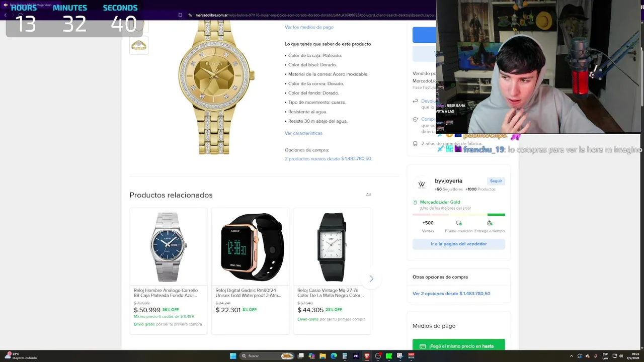This screenshot has width=644, height=362.
Task: Open the weather widget showing 23°C
Action: point(20,355)
